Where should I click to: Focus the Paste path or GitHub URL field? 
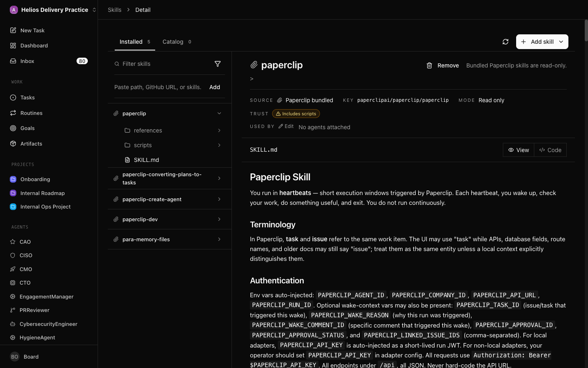point(159,87)
